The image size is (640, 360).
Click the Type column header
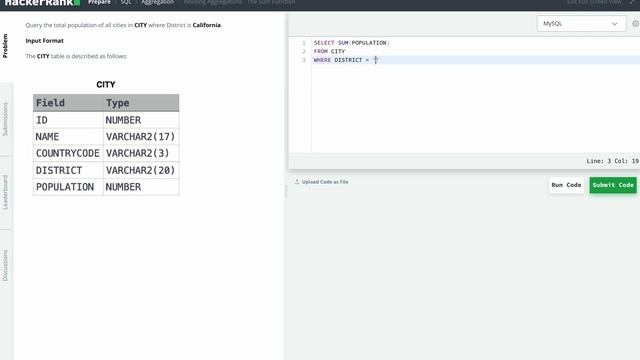[x=141, y=103]
